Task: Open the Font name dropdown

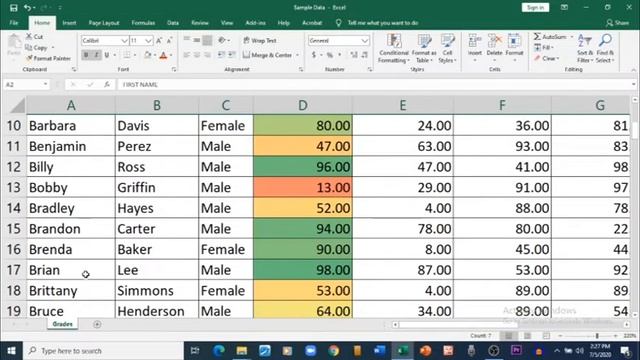Action: tap(124, 40)
